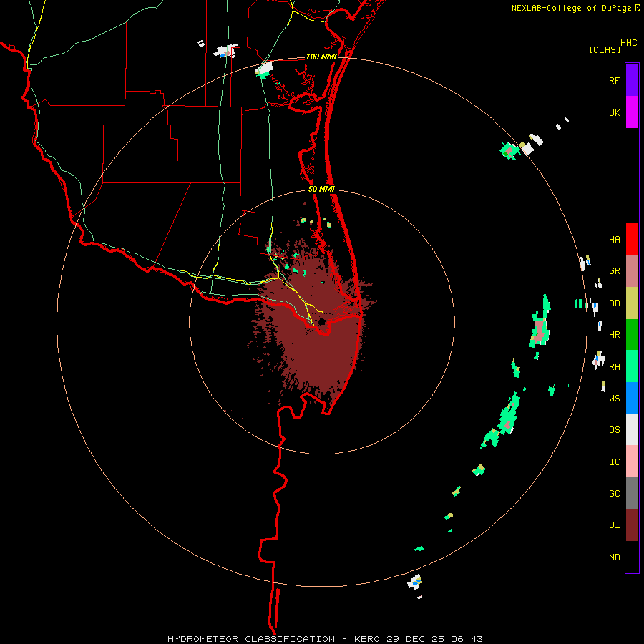Viewport: 644px width, 644px height.
Task: Click the UK legend label
Action: point(614,112)
